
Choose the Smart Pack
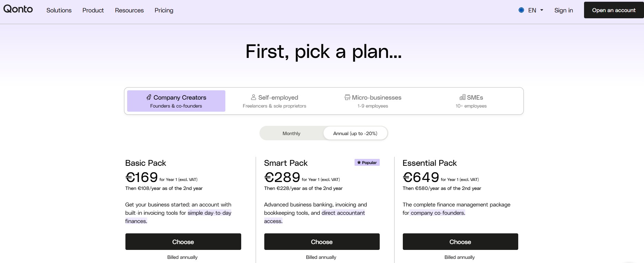coord(322,242)
